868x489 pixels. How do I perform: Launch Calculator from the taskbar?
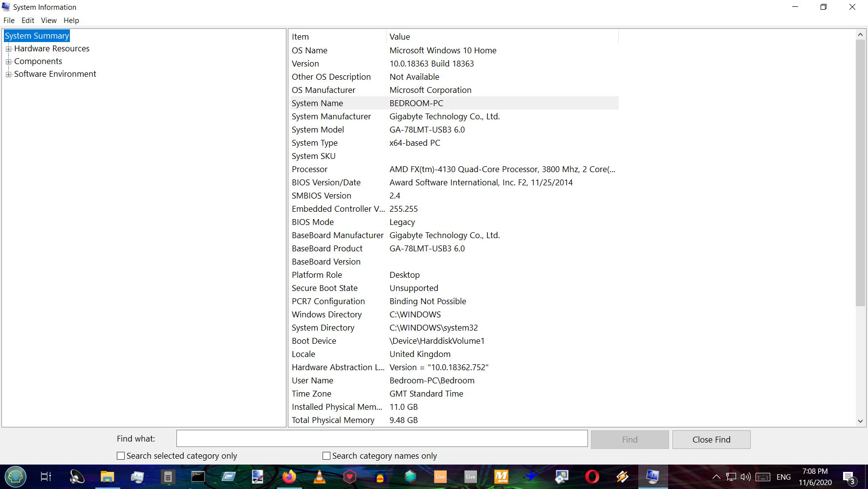(168, 476)
